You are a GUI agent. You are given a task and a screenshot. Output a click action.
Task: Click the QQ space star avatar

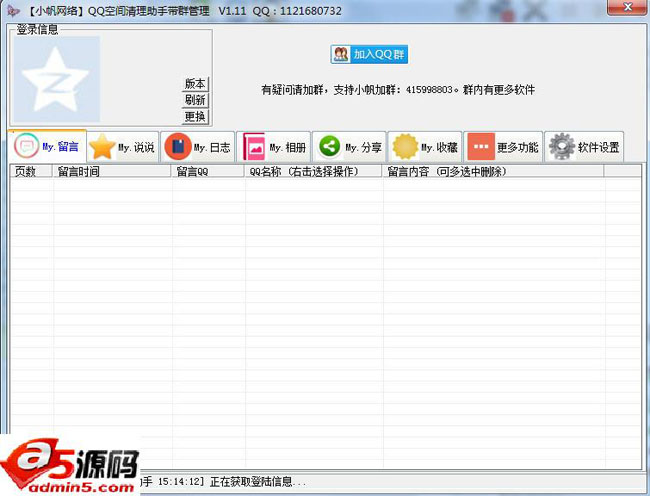pos(57,79)
